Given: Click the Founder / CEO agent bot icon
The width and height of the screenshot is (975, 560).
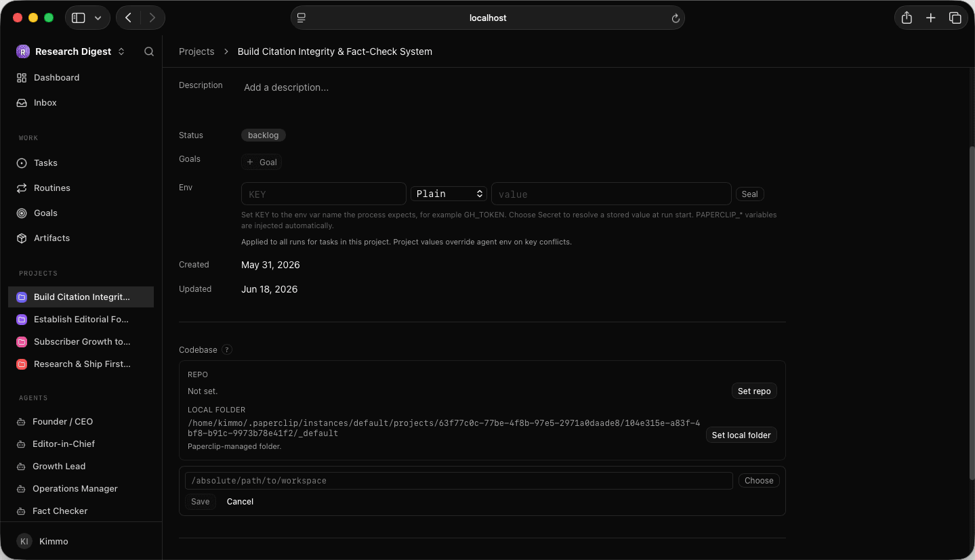Looking at the screenshot, I should (21, 422).
